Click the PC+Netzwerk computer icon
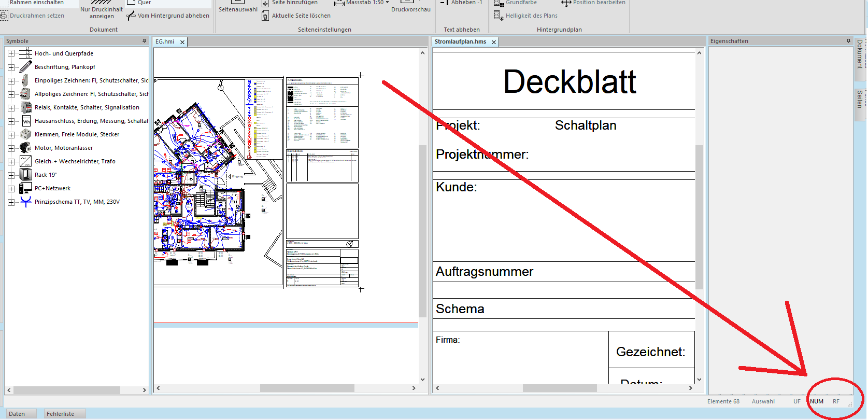Image resolution: width=868 pixels, height=420 pixels. click(25, 188)
